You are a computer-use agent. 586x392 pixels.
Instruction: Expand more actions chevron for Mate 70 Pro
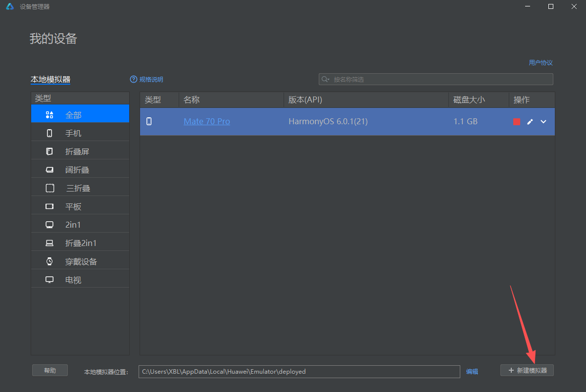tap(543, 122)
